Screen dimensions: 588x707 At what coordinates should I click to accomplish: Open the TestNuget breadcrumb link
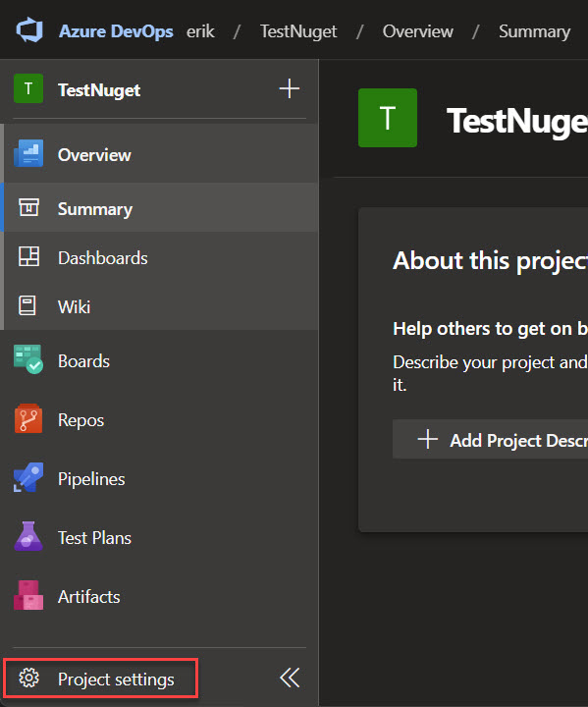click(298, 31)
